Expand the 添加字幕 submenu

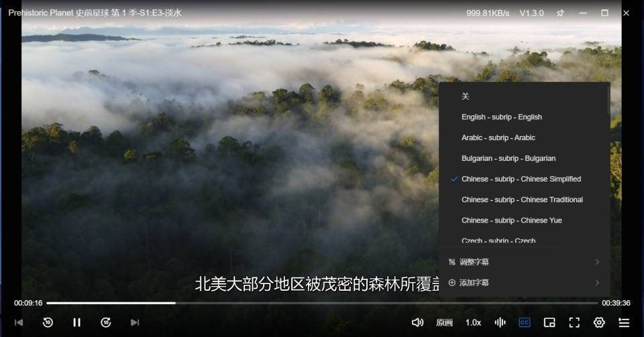(x=523, y=283)
